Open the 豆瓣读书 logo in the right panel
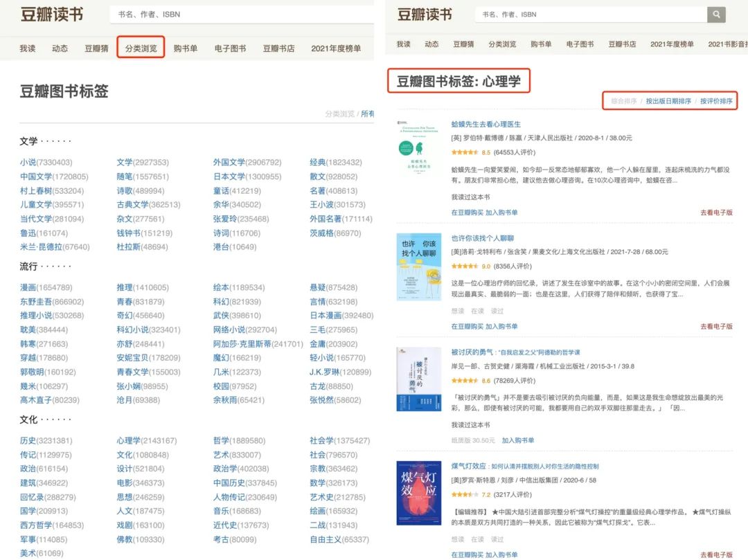This screenshot has height=560, width=748. [x=425, y=15]
